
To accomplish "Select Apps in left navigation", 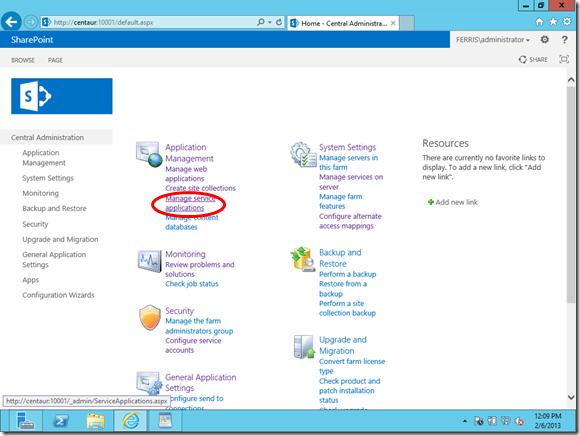I will pyautogui.click(x=31, y=280).
